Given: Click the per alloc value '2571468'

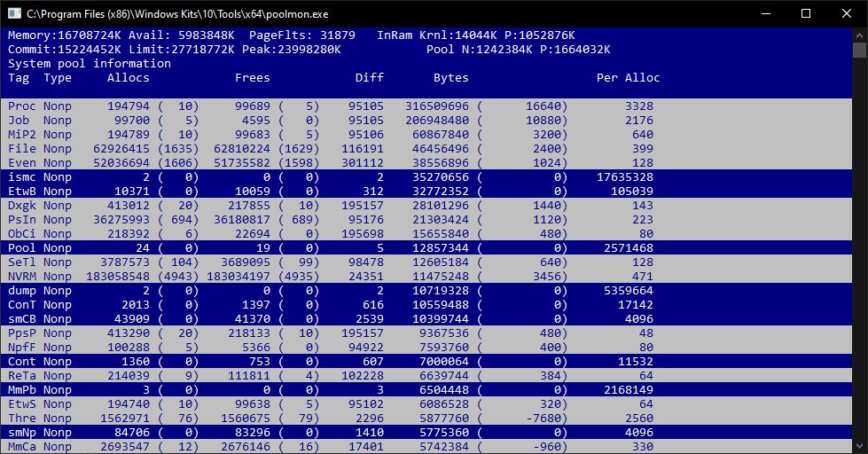Looking at the screenshot, I should 629,248.
